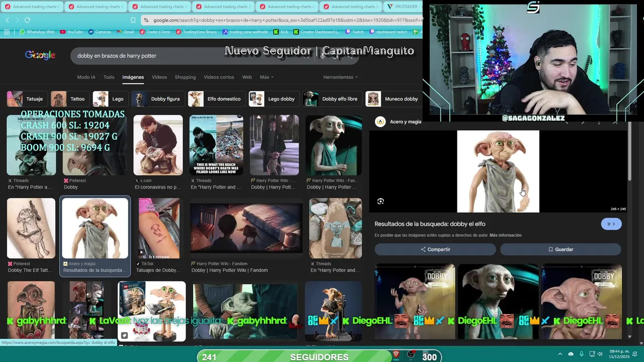Open the TradingView Binary bookmark
Viewport: 644px width, 362px height.
pyautogui.click(x=197, y=32)
